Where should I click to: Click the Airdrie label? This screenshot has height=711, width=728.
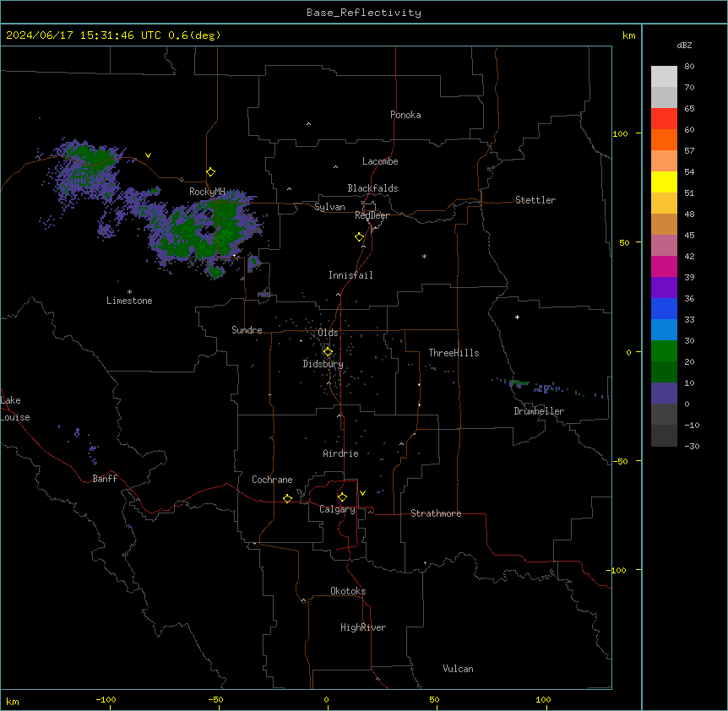340,453
